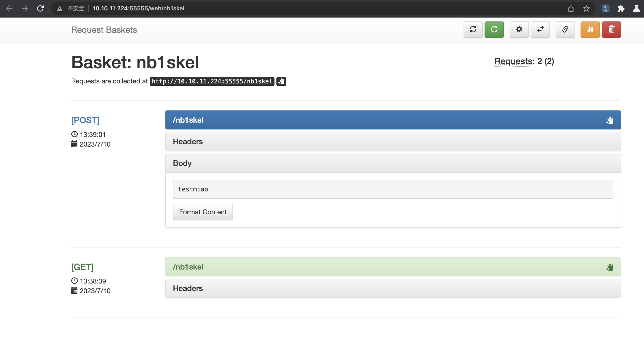Image resolution: width=644 pixels, height=338 pixels.
Task: Toggle the green auto-refresh button
Action: [494, 29]
